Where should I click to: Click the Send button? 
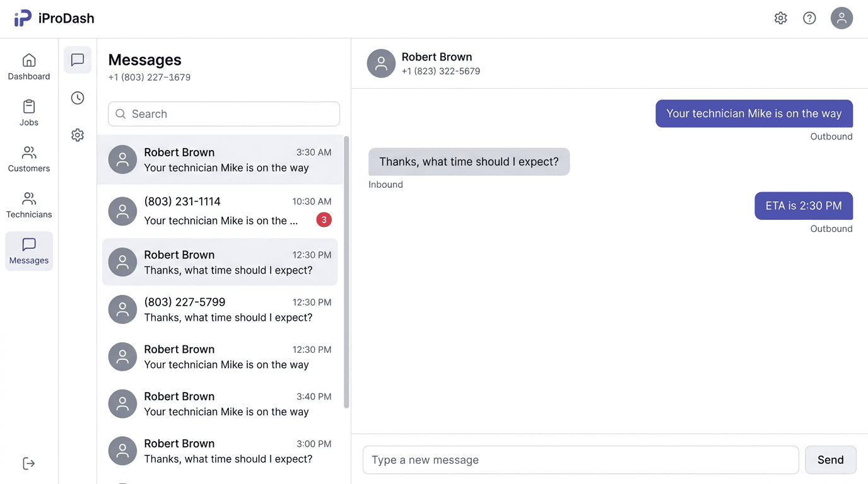(x=830, y=459)
